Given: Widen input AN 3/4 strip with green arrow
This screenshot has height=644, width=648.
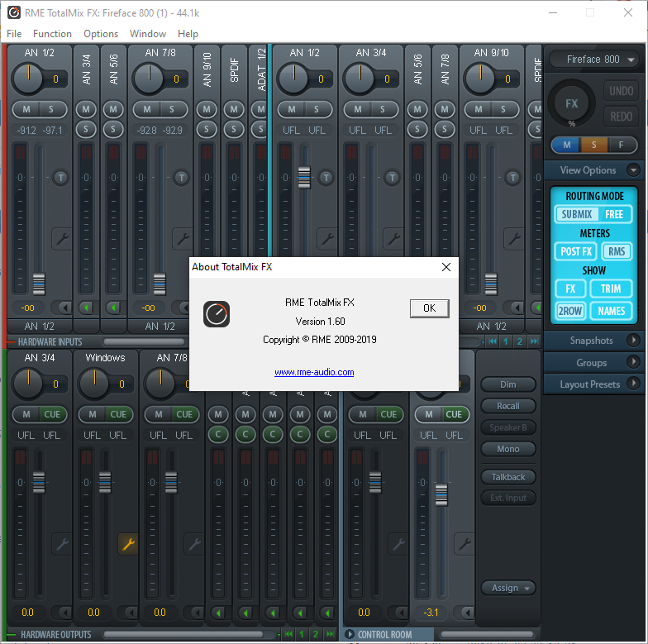Looking at the screenshot, I should pyautogui.click(x=86, y=308).
